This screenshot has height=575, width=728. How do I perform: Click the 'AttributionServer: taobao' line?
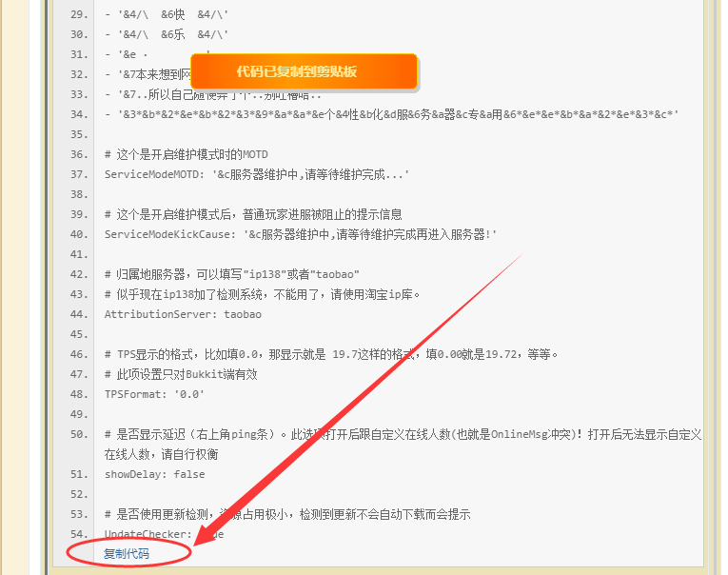(183, 314)
